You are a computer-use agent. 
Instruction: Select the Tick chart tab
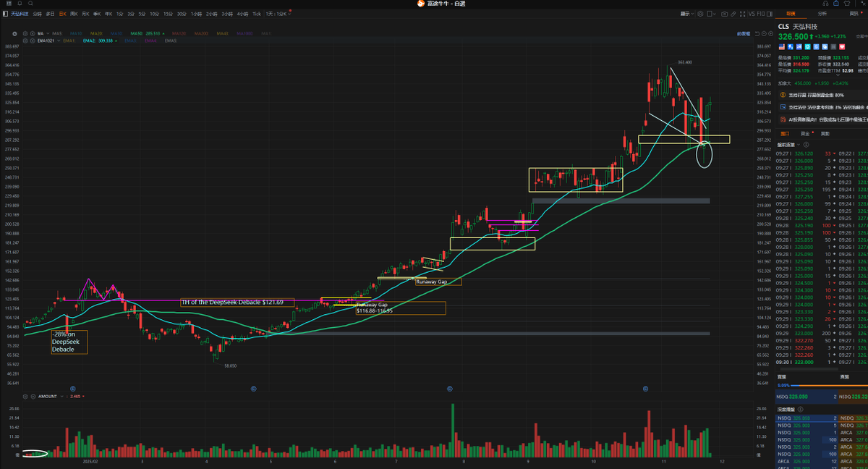(257, 14)
